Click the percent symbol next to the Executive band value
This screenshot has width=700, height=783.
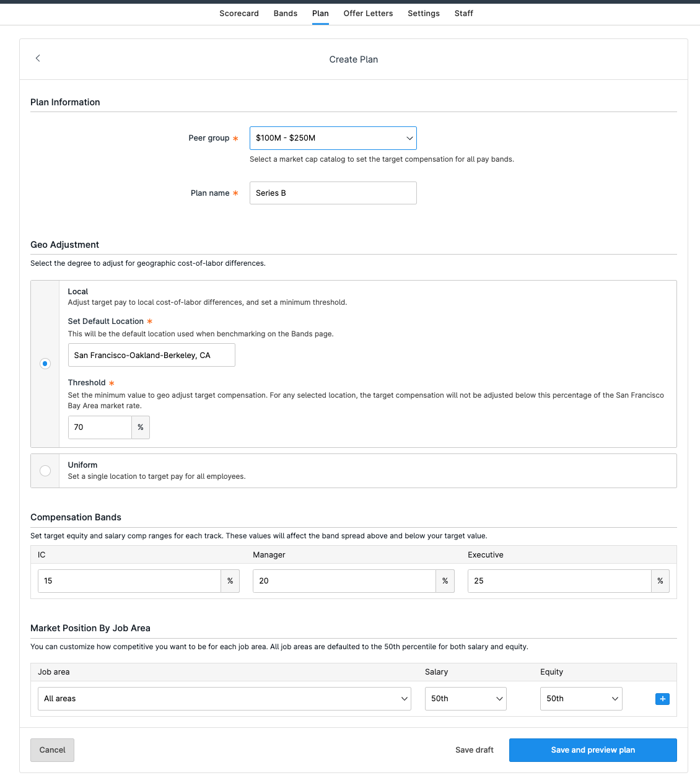tap(660, 580)
